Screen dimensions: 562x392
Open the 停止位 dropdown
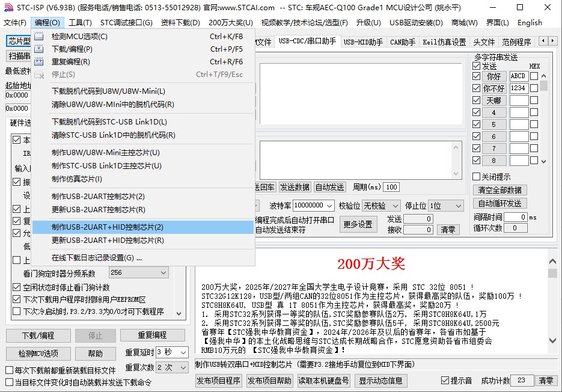point(446,206)
